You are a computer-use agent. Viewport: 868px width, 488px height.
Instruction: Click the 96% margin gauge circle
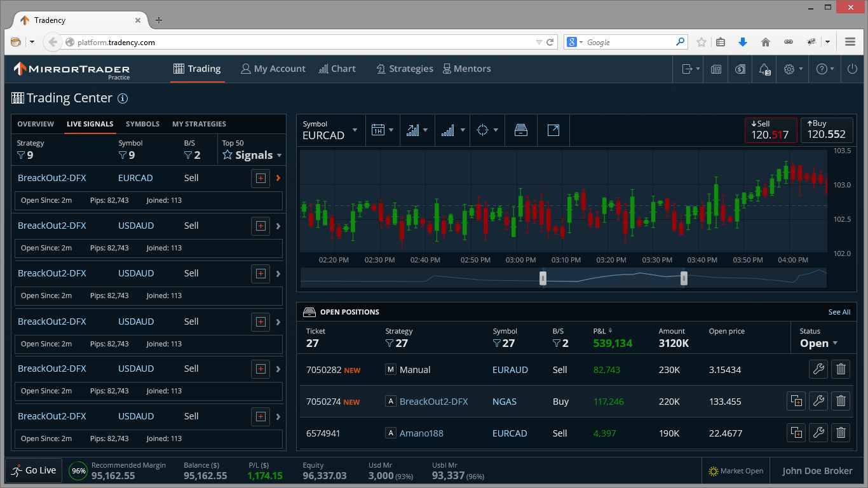[78, 471]
